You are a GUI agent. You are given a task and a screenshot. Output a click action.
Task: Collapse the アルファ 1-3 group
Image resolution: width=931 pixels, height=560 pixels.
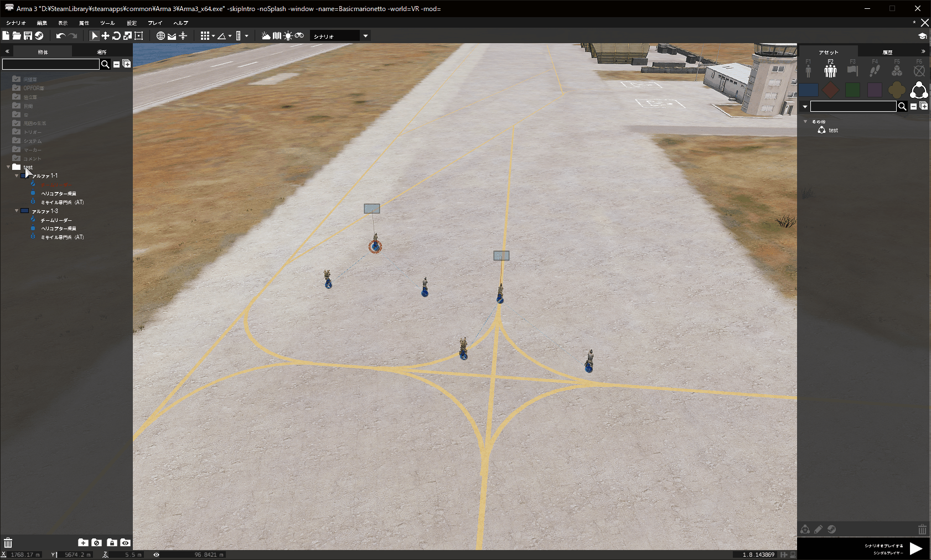tap(17, 211)
